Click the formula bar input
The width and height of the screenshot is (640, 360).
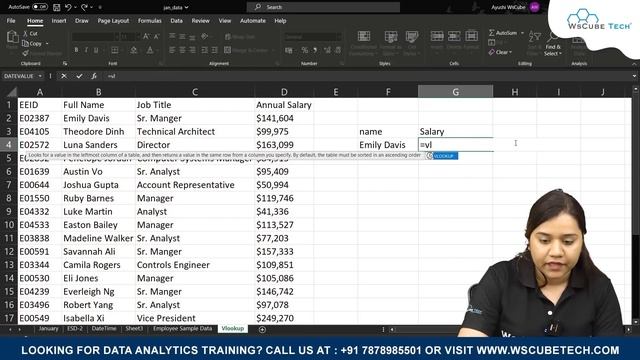click(x=367, y=76)
